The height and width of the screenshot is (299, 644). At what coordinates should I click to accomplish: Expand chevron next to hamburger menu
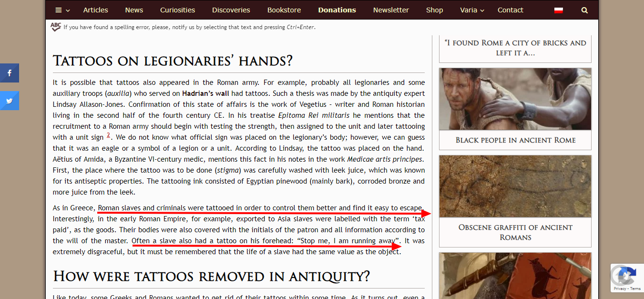point(68,10)
